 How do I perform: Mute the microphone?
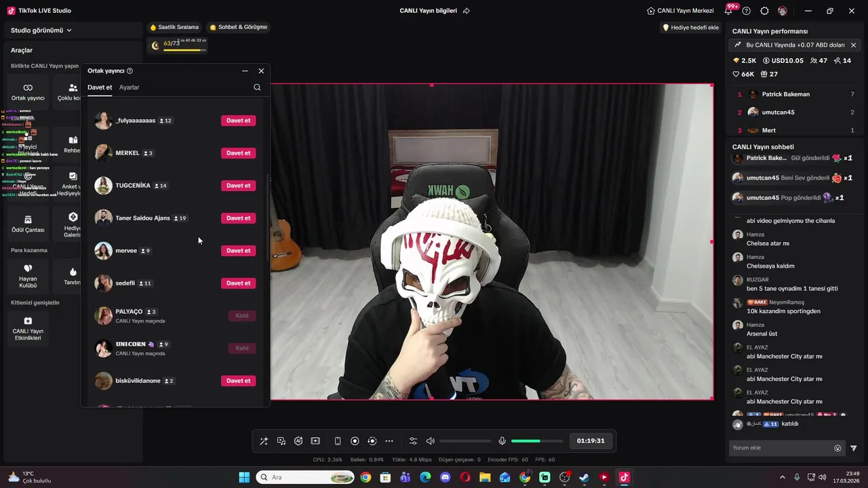pos(502,441)
